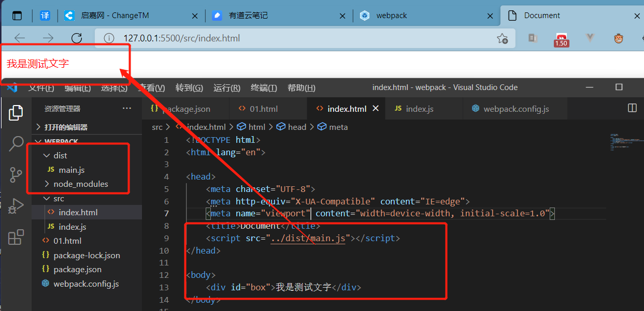Click browser forward arrow
The height and width of the screenshot is (311, 644).
pyautogui.click(x=48, y=38)
